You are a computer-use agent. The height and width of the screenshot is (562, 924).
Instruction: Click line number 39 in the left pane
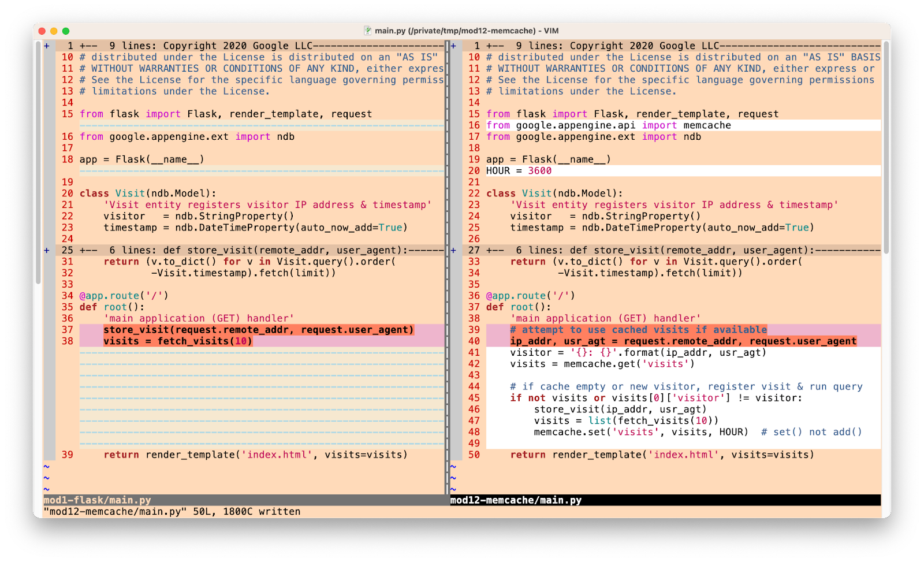click(x=68, y=455)
